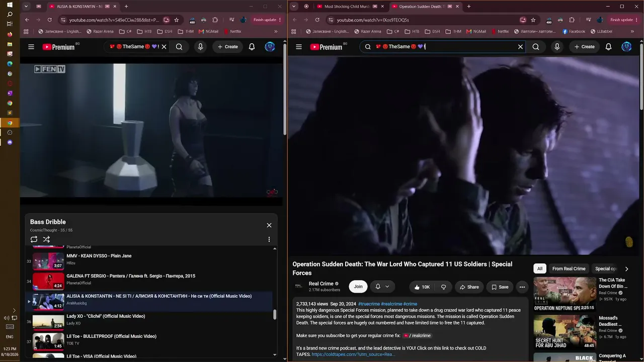Open Finish update menu in right window
The height and width of the screenshot is (362, 644).
pos(624,20)
